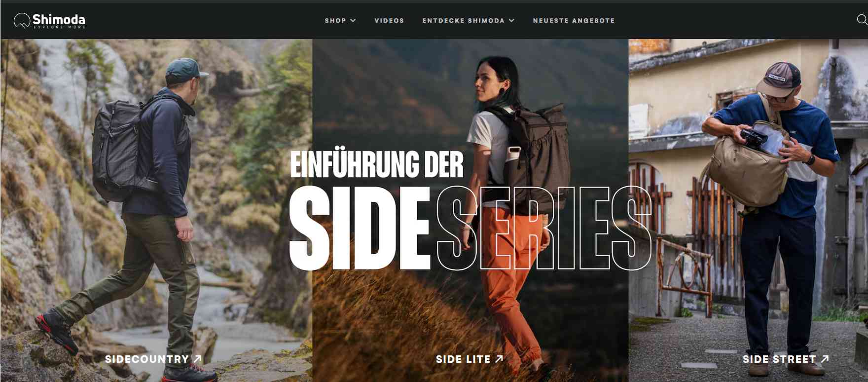Click the arrow icon beside SIDE LITE
The width and height of the screenshot is (868, 382).
click(499, 359)
